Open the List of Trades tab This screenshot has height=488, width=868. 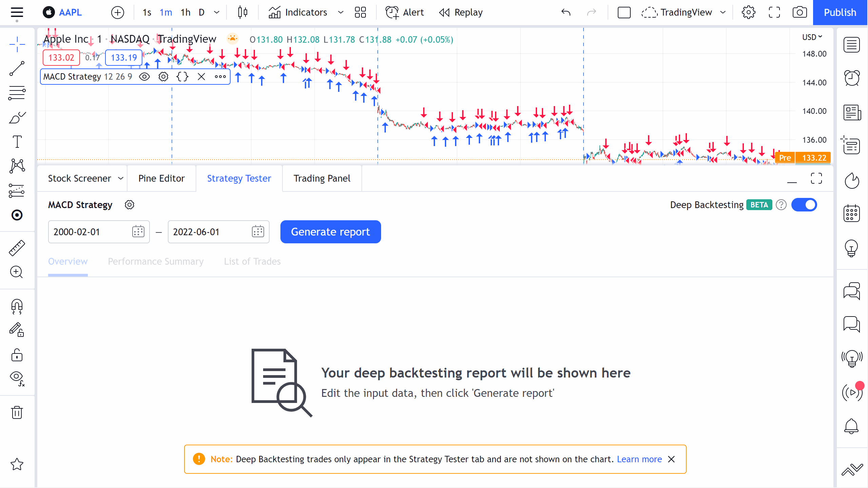(x=252, y=261)
